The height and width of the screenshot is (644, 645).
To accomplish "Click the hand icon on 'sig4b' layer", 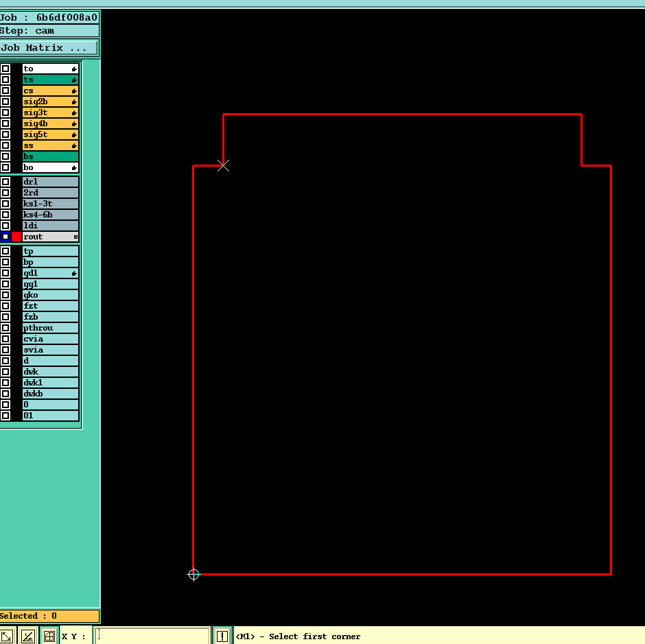I will pos(74,123).
